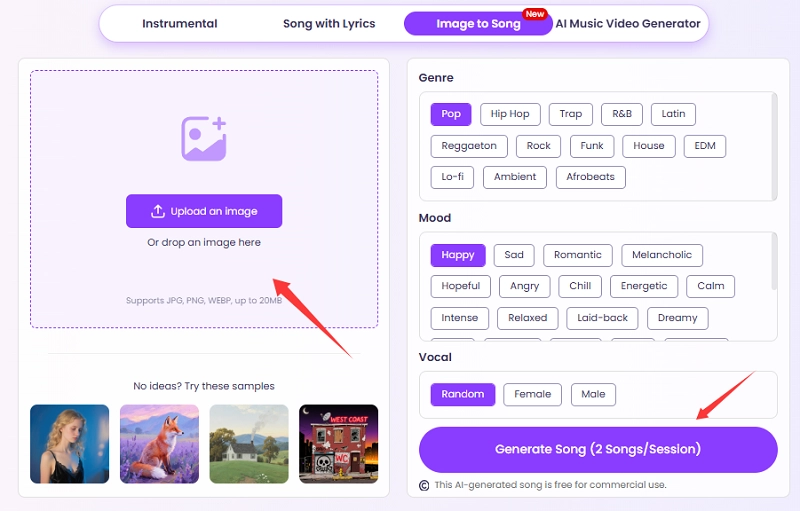This screenshot has height=511, width=800.
Task: Click the Mood list scrollbar
Action: tap(772, 262)
